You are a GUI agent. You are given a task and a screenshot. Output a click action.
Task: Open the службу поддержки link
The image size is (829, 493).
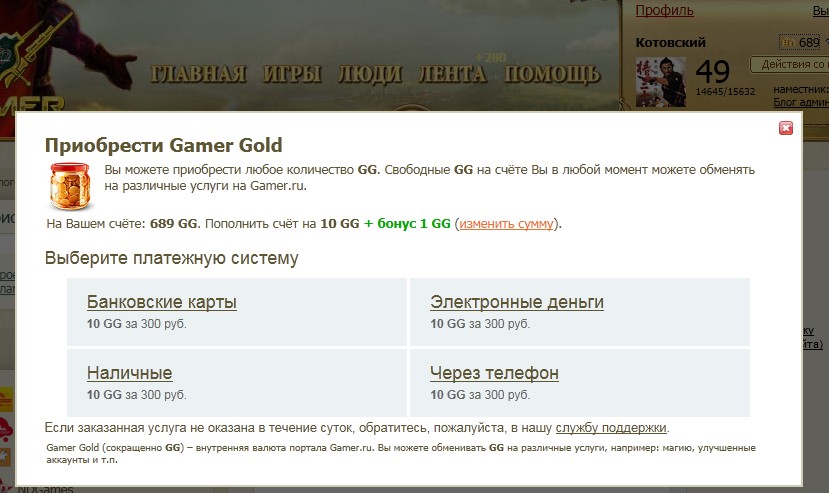[x=611, y=427]
